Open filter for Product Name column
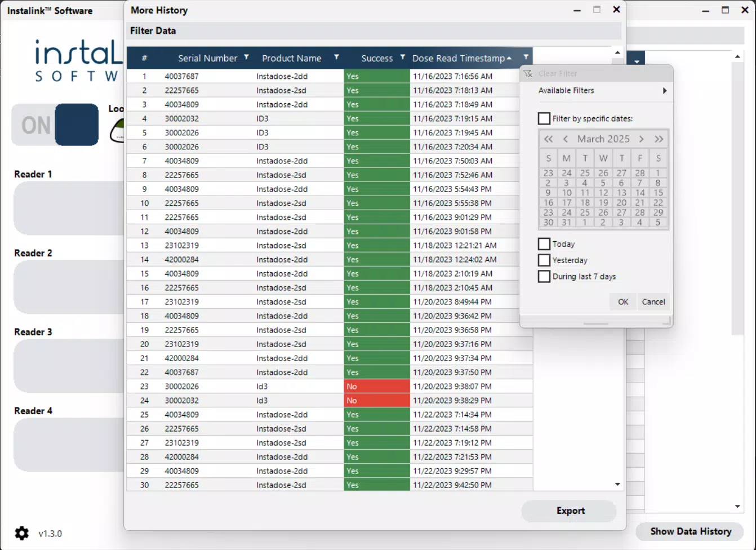This screenshot has width=756, height=550. pos(336,57)
